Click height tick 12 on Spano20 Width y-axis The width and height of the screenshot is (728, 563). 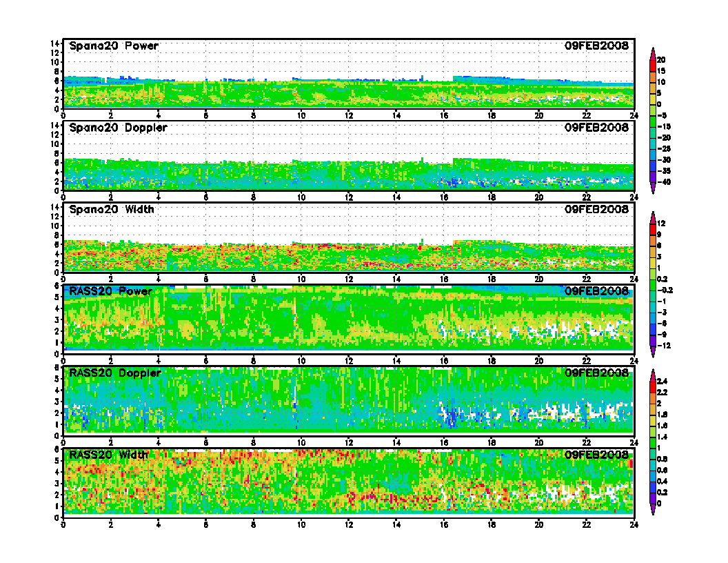coord(54,217)
